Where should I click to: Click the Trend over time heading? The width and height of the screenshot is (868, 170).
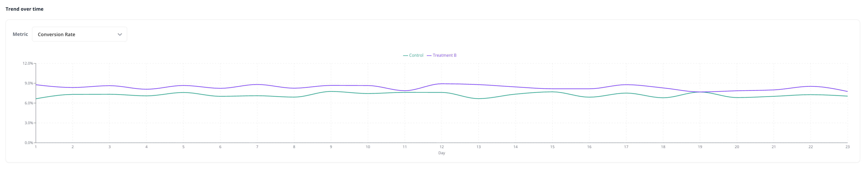[x=24, y=9]
